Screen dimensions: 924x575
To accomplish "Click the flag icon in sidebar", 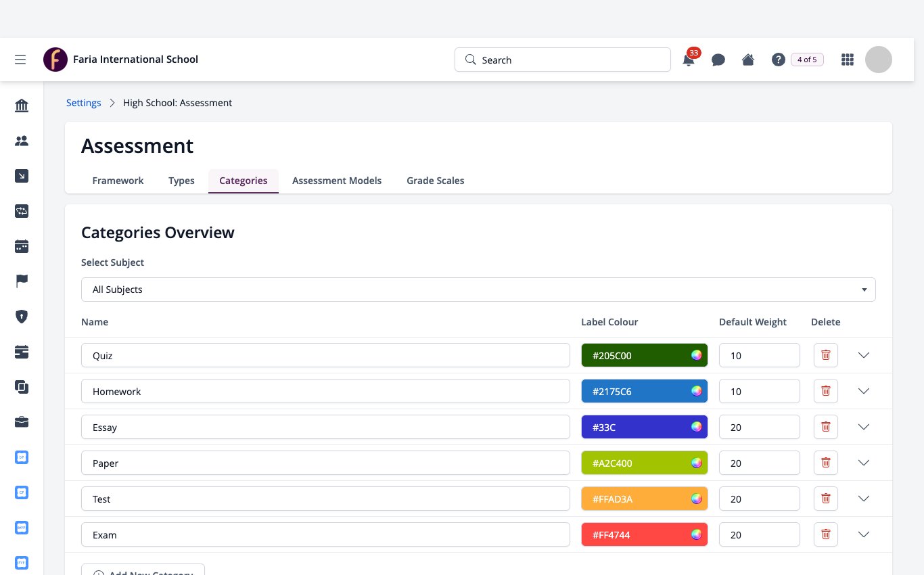I will click(22, 281).
